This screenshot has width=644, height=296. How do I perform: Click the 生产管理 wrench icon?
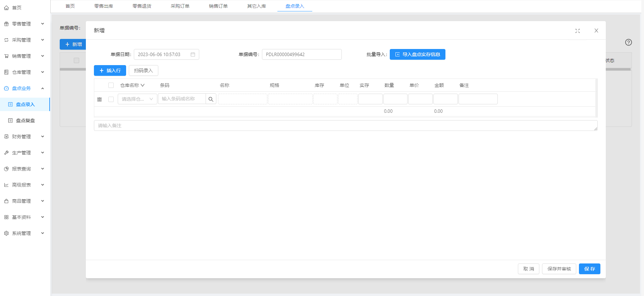(6, 153)
